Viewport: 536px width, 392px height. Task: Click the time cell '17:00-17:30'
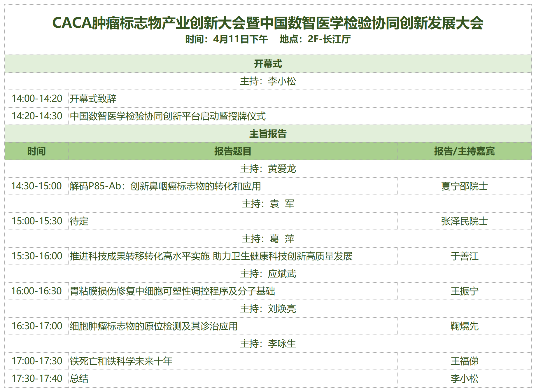tap(37, 361)
